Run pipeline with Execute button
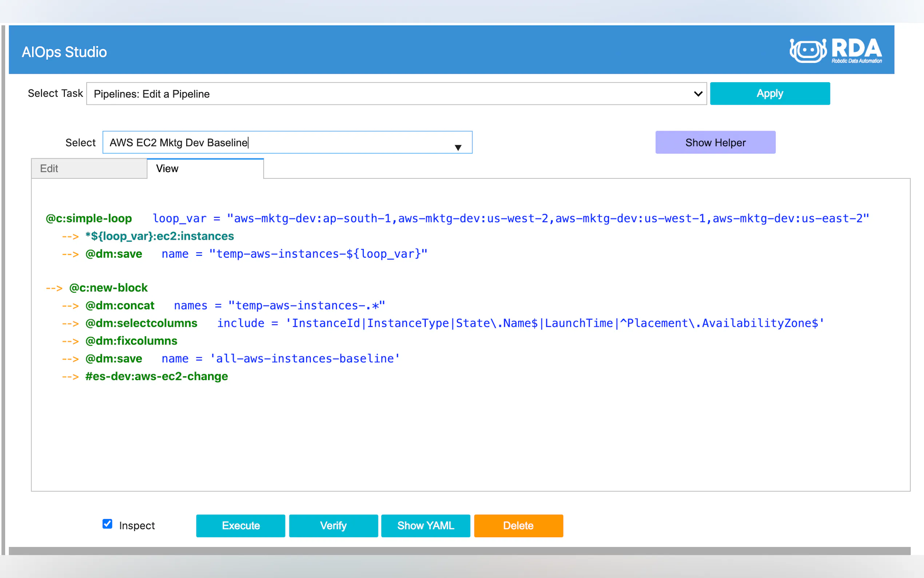The height and width of the screenshot is (578, 924). point(240,526)
